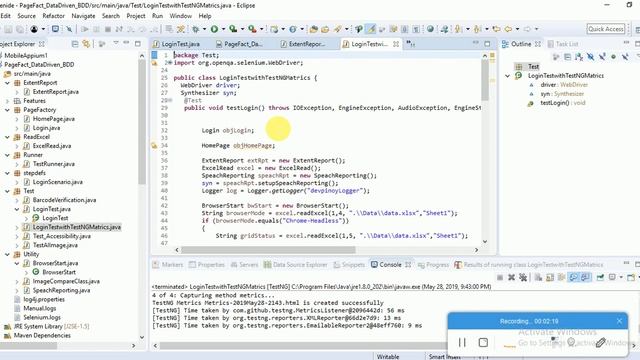This screenshot has height=360, width=640.
Task: Click the editor vertical scrollbar
Action: pos(485,80)
